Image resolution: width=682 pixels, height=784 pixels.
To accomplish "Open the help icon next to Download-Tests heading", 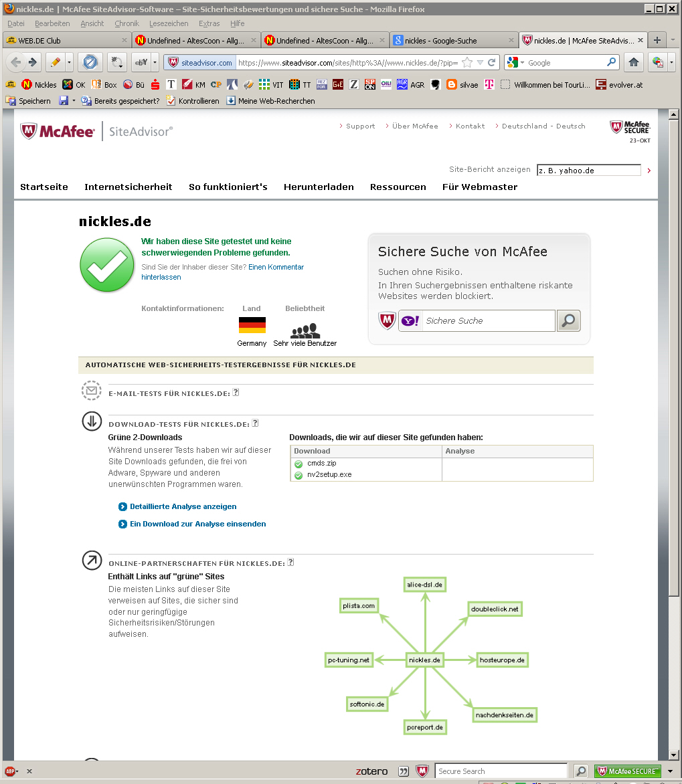I will pyautogui.click(x=255, y=423).
